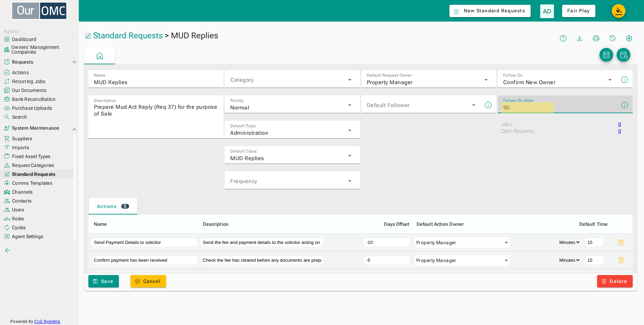Open the help question mark icon
Image resolution: width=644 pixels, height=325 pixels.
tap(563, 38)
